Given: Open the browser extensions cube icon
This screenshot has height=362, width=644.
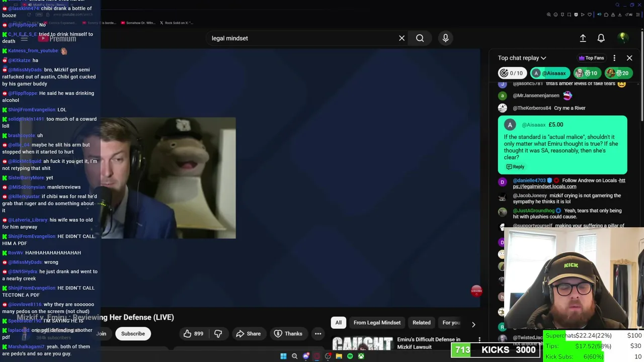Looking at the screenshot, I should pyautogui.click(x=606, y=15).
